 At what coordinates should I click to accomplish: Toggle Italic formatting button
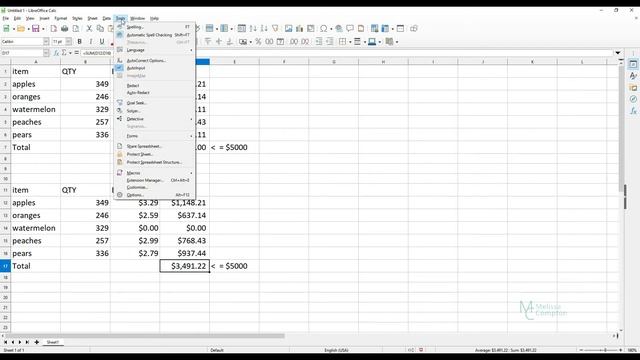click(91, 42)
